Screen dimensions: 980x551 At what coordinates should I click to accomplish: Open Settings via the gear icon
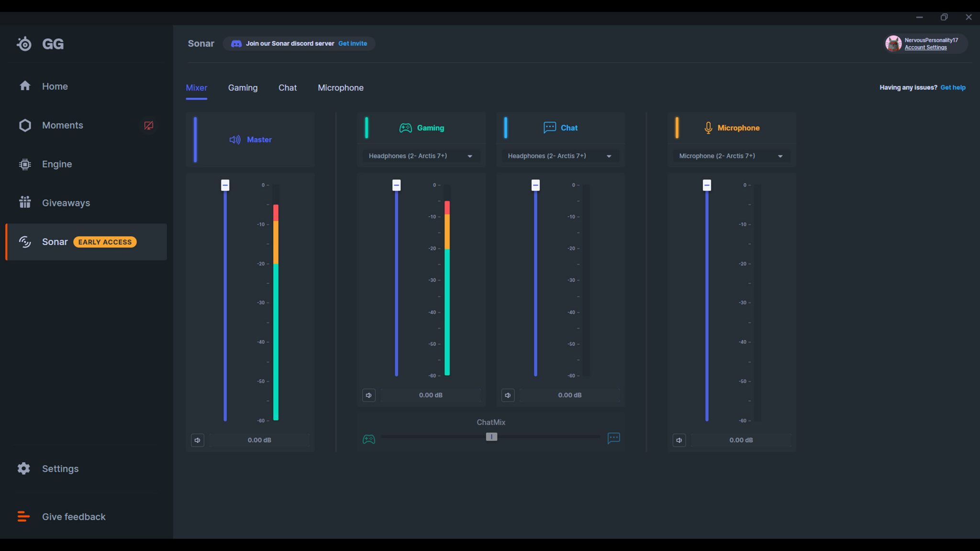pyautogui.click(x=24, y=468)
